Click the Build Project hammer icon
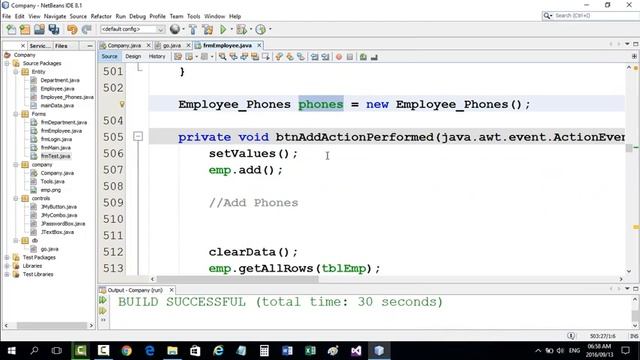The image size is (640, 360). point(193,29)
